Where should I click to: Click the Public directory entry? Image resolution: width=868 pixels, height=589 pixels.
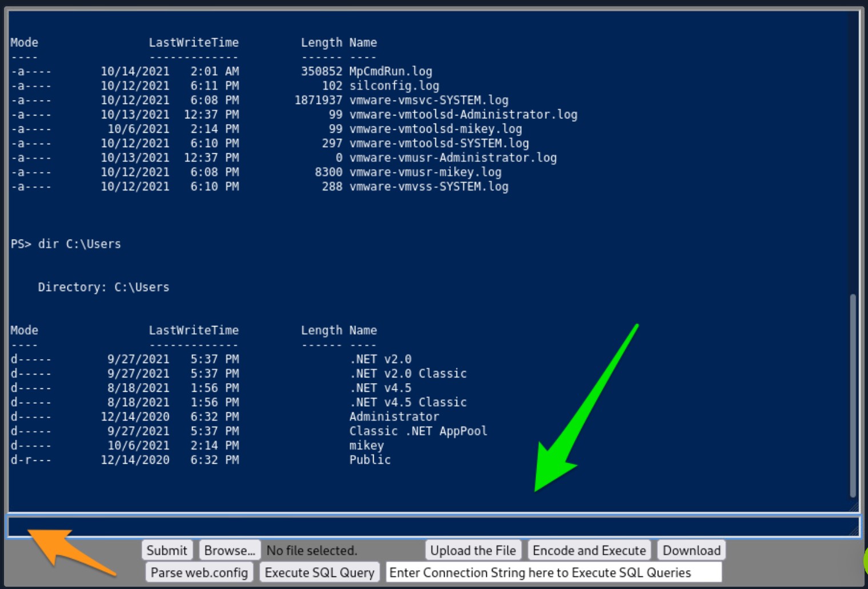coord(370,460)
